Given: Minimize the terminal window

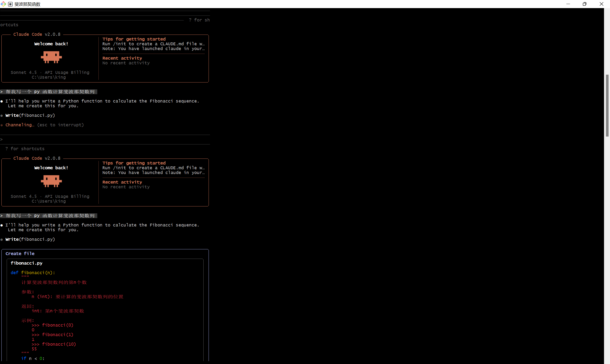Looking at the screenshot, I should point(568,4).
